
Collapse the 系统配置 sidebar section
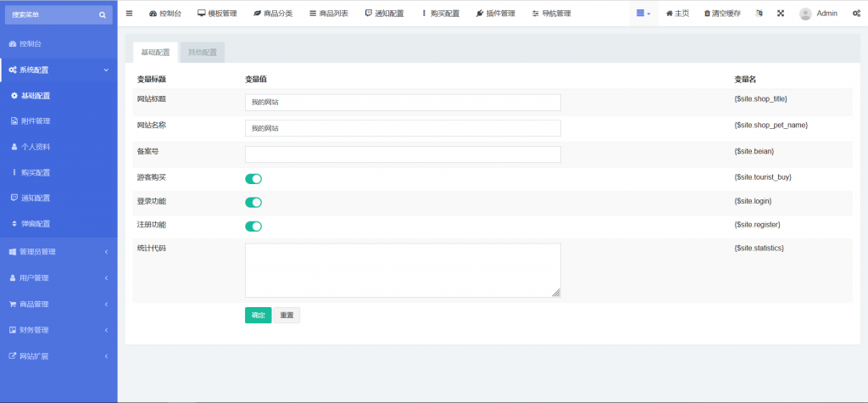[58, 70]
